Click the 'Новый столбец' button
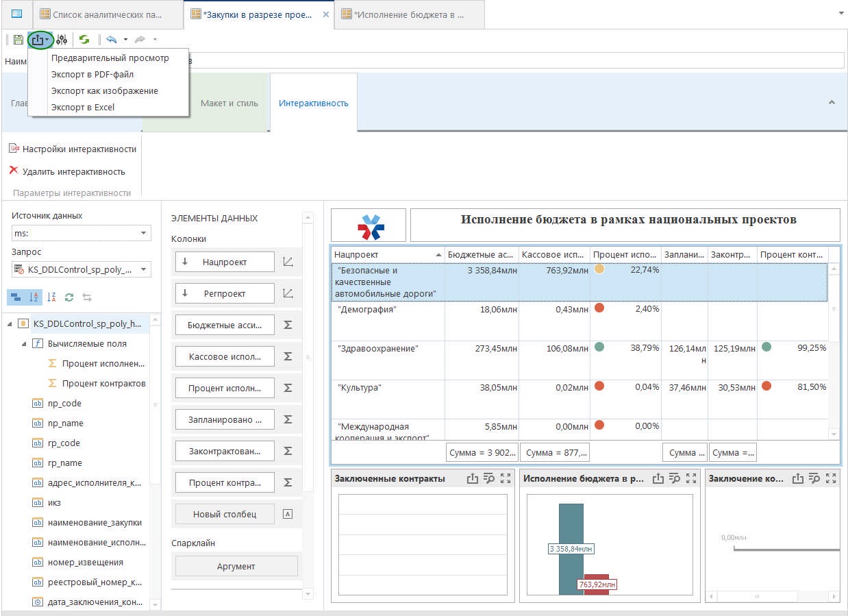Screen dimensions: 848x616 [225, 514]
